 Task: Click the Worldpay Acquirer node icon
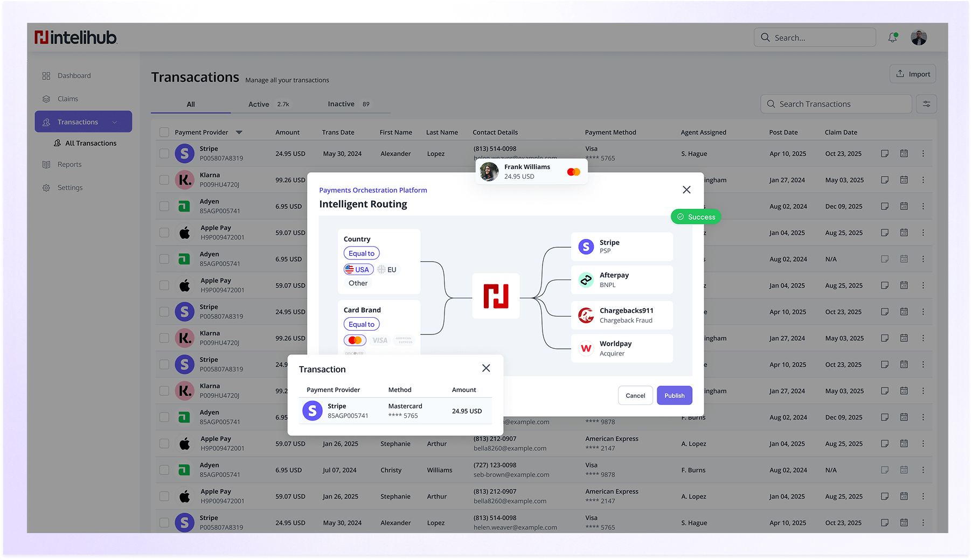point(586,348)
